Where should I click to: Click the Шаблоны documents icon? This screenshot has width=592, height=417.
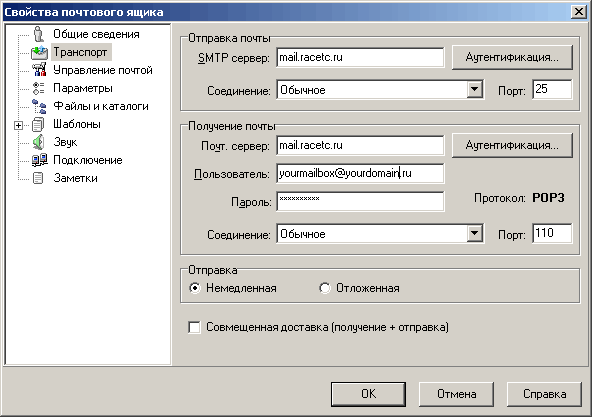(38, 124)
